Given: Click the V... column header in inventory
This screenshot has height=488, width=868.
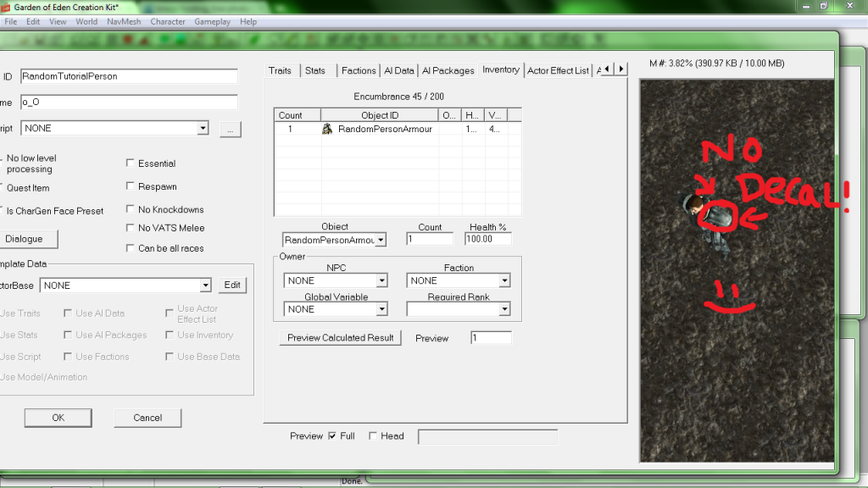Looking at the screenshot, I should [x=495, y=115].
